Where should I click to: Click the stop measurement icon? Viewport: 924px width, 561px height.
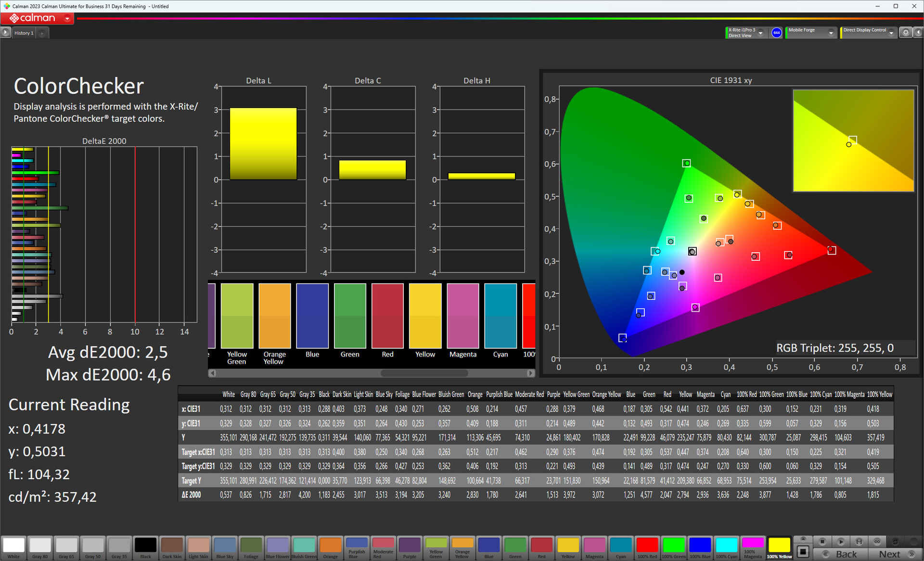click(x=822, y=541)
